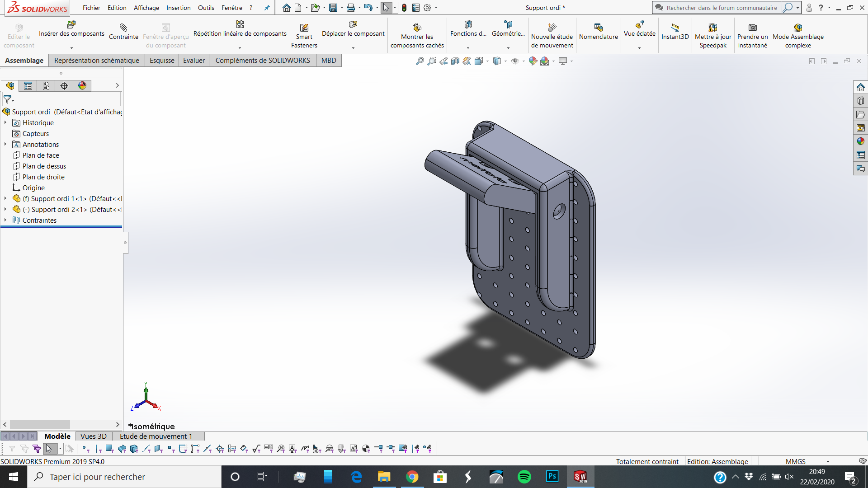This screenshot has width=868, height=488.
Task: Enable the section view tool
Action: click(x=455, y=61)
